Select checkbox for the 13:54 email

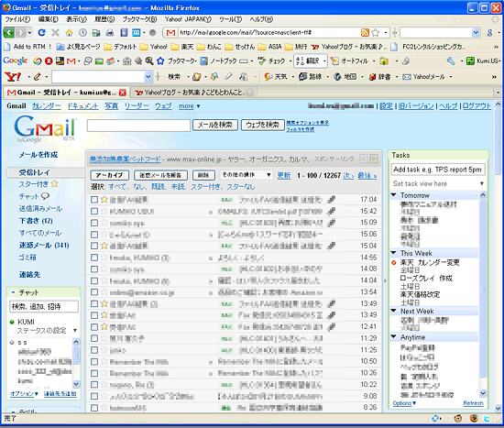(x=94, y=292)
